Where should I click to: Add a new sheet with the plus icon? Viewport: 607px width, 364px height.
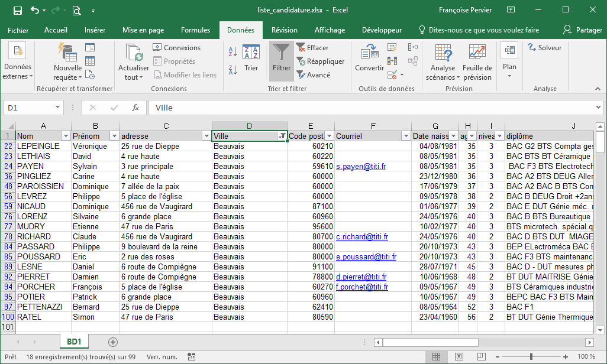pyautogui.click(x=113, y=342)
